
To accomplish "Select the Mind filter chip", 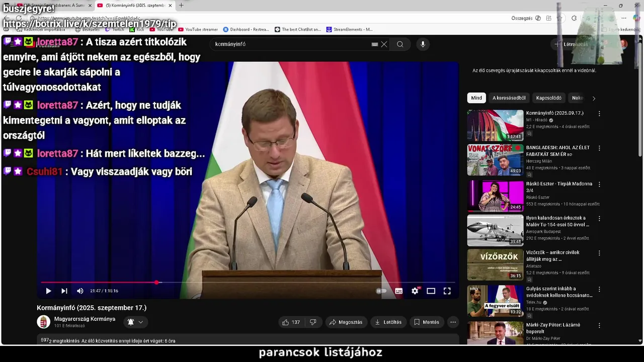I will pyautogui.click(x=476, y=98).
